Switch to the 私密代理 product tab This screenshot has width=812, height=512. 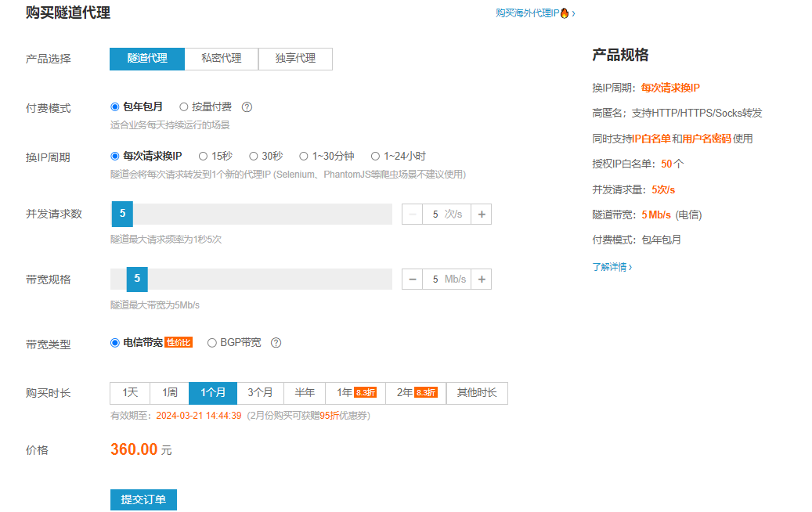point(222,59)
